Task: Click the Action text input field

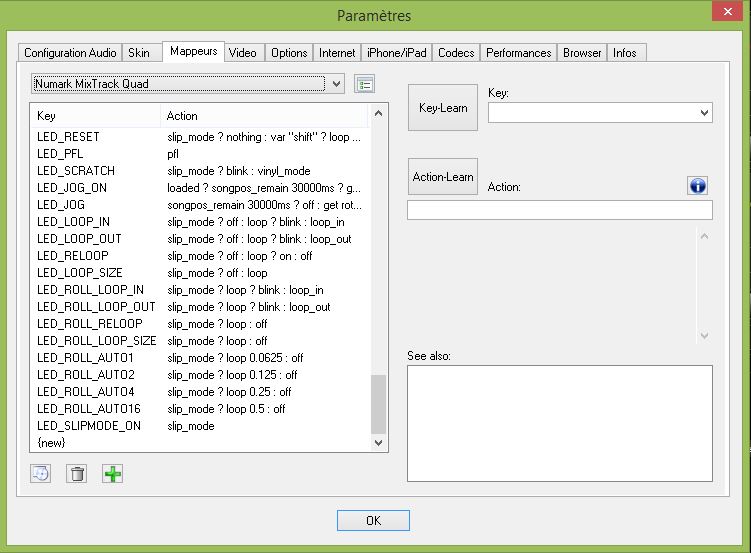Action: point(559,210)
